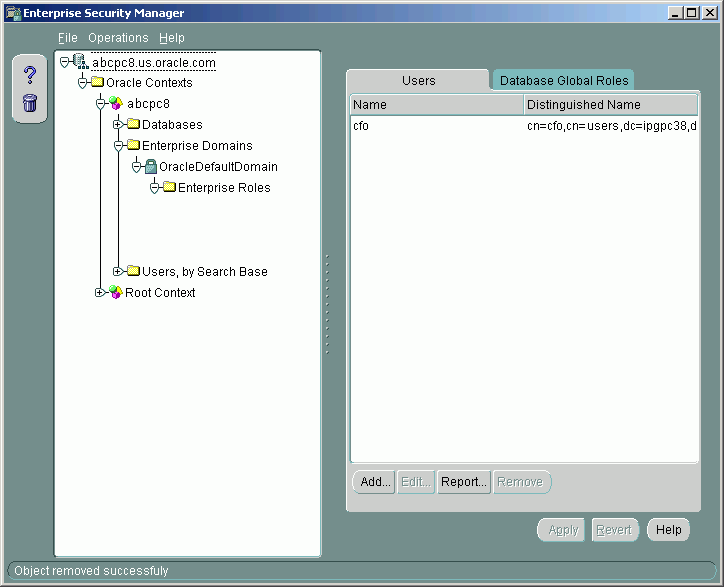Click the Enterprise Roles folder icon
724x587 pixels.
[169, 187]
